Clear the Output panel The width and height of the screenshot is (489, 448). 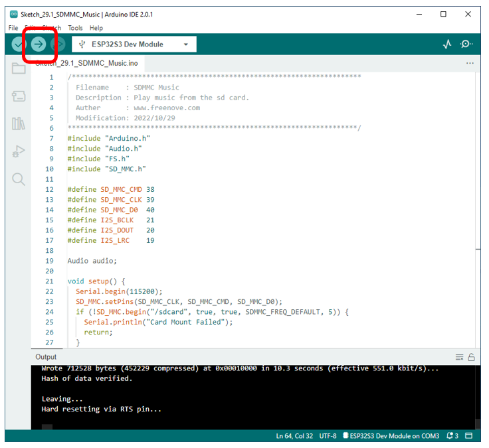coord(459,357)
